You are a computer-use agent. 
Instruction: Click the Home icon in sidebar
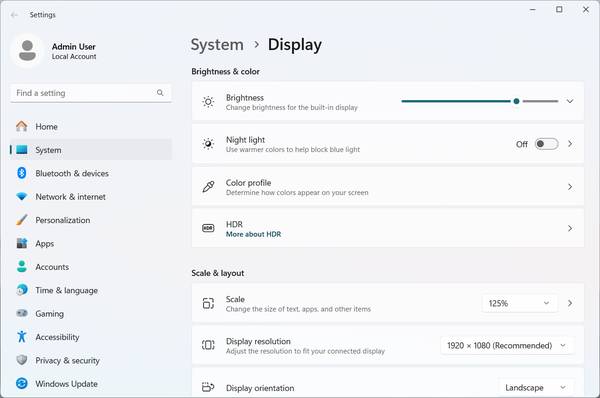[22, 126]
